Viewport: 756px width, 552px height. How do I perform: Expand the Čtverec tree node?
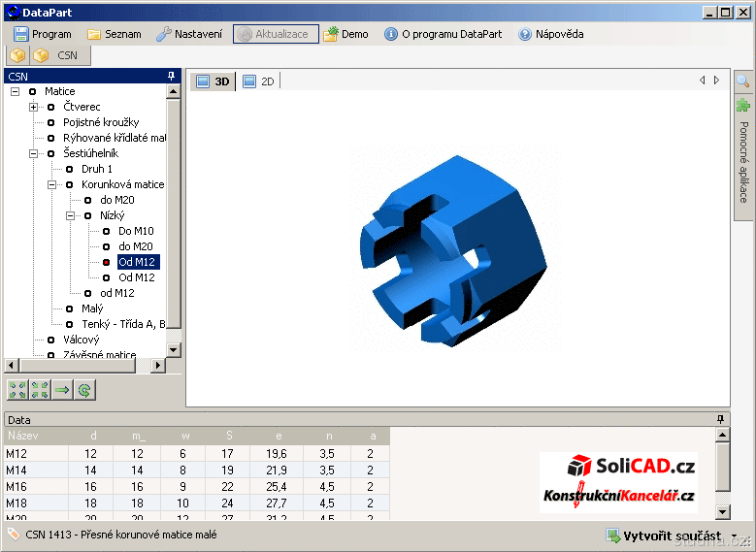pos(34,107)
